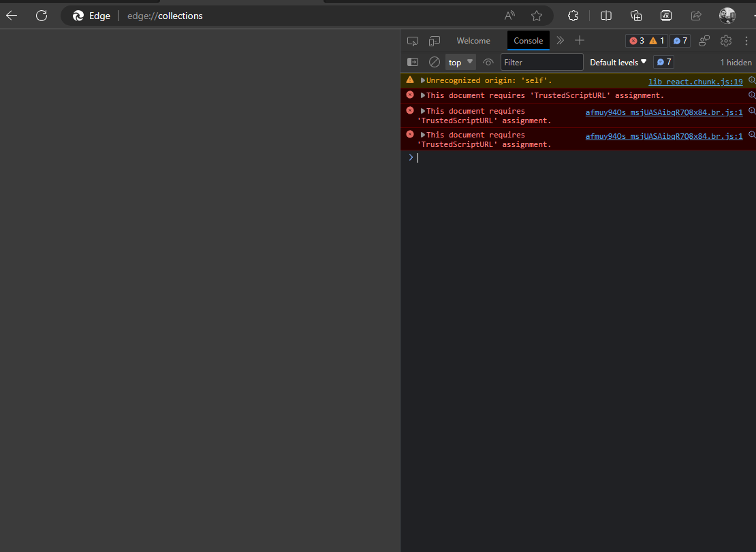
Task: Click the magnifier icon on third error row
Action: tap(752, 135)
